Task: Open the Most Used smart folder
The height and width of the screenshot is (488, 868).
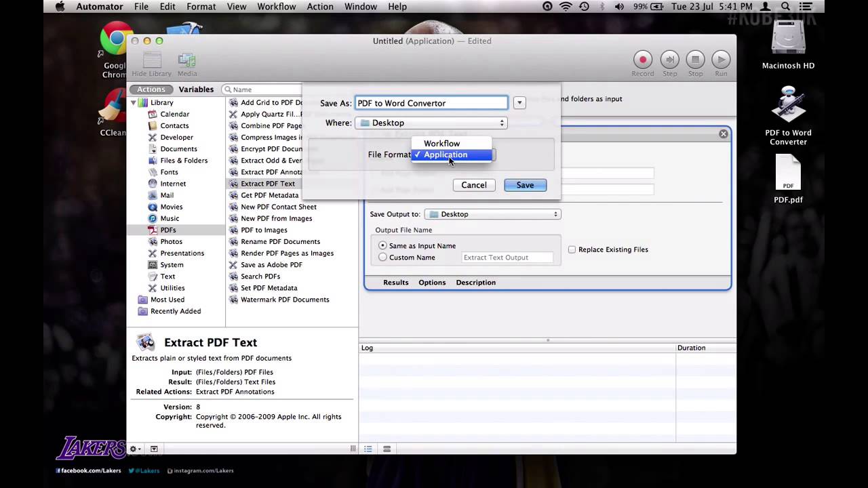Action: point(167,299)
